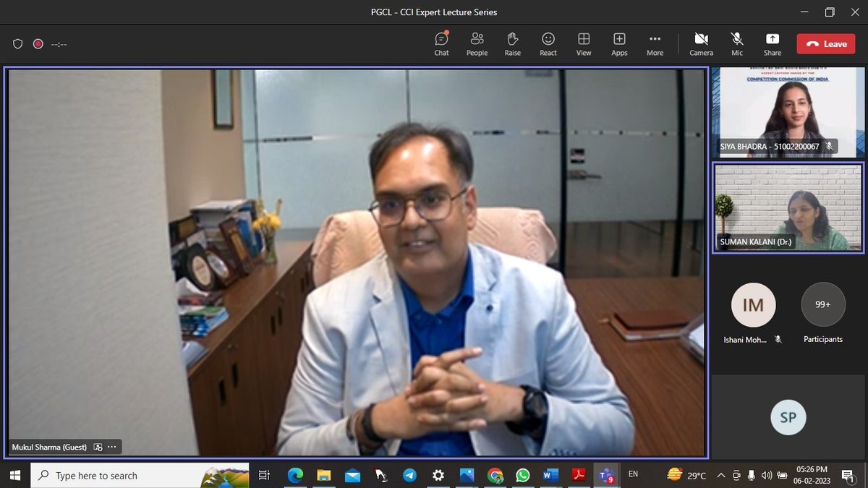Turn off your camera

click(701, 43)
